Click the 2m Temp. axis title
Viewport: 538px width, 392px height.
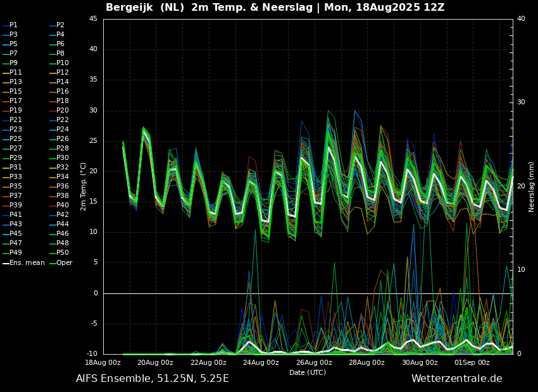[84, 187]
